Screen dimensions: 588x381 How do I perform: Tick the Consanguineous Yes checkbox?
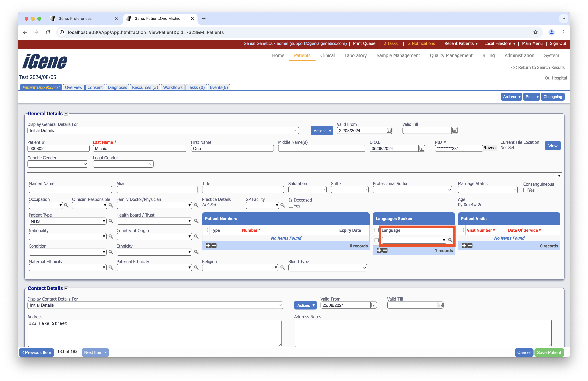[526, 190]
